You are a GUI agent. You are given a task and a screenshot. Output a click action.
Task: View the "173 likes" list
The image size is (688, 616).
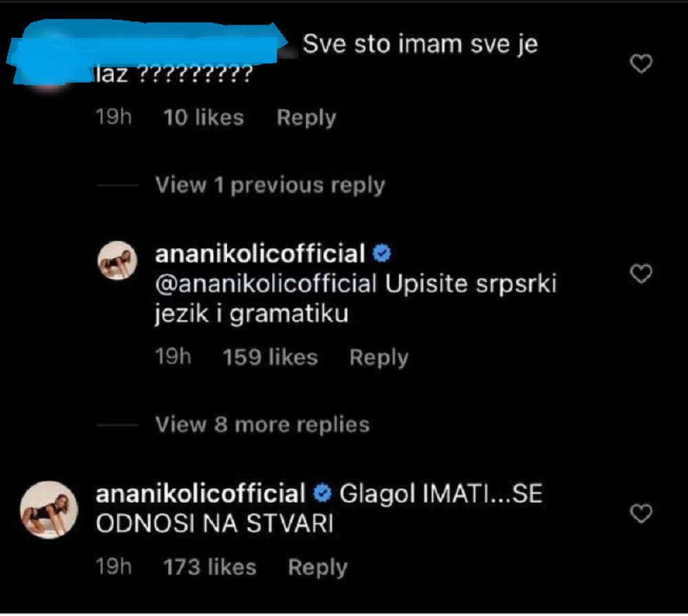[x=210, y=567]
